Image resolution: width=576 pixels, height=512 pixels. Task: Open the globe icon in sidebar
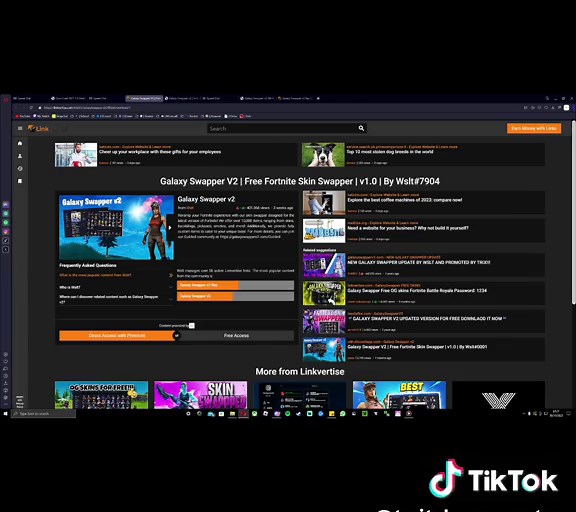[20, 169]
